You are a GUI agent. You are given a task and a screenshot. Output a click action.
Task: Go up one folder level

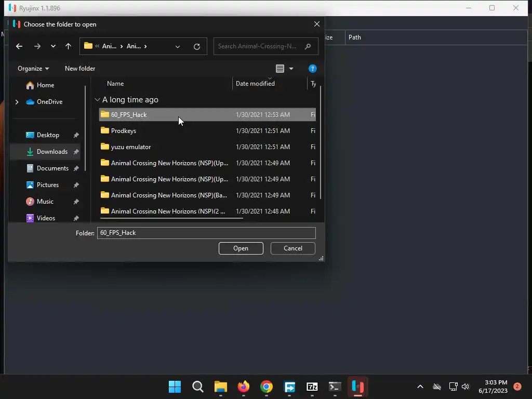coord(68,46)
